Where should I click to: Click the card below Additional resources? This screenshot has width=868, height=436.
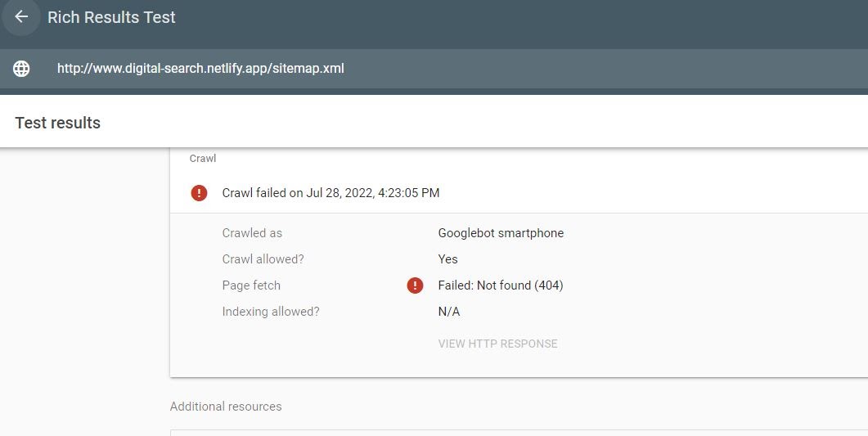click(519, 432)
